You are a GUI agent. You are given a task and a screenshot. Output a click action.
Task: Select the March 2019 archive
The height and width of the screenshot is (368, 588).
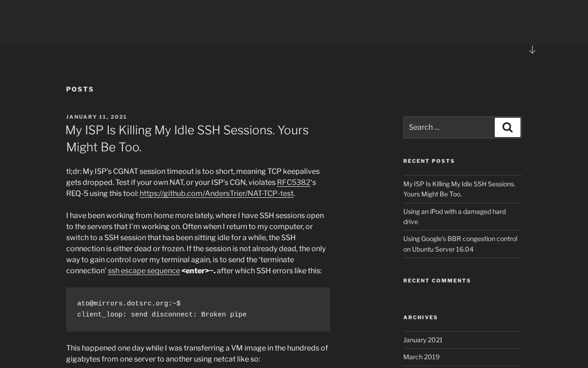pos(421,356)
